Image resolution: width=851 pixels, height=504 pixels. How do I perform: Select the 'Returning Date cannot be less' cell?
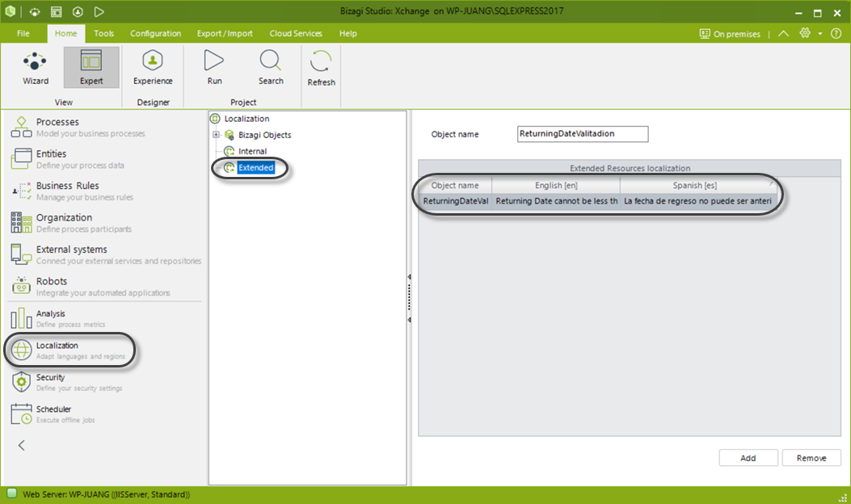(556, 201)
